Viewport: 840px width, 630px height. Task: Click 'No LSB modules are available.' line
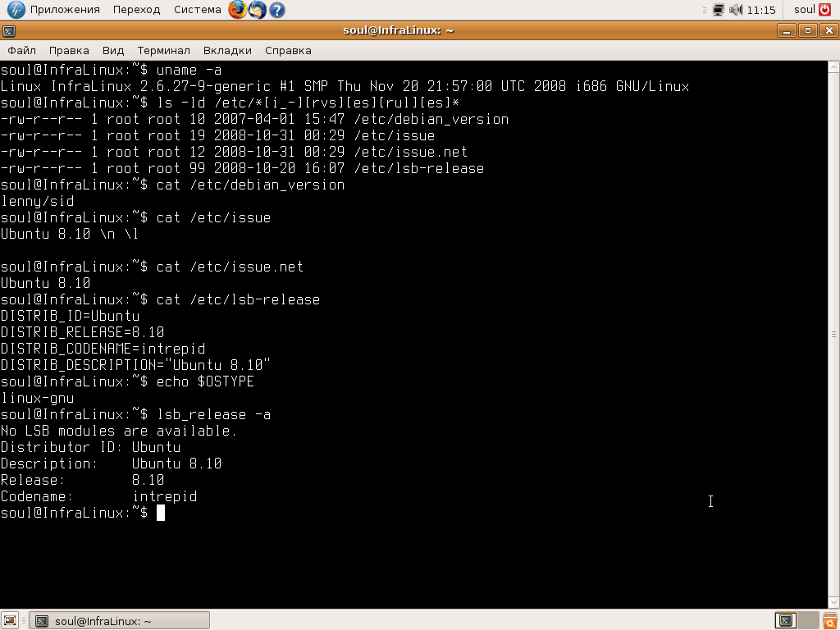(118, 431)
